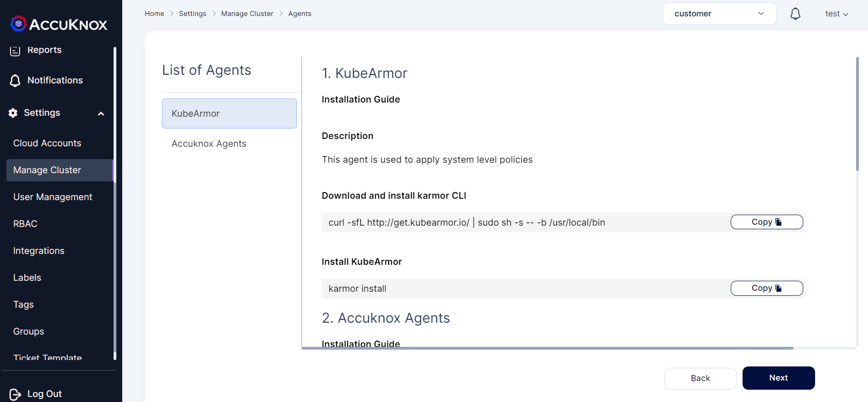Click 'Download and install karmor CLI' heading
The image size is (868, 402).
pyautogui.click(x=394, y=196)
